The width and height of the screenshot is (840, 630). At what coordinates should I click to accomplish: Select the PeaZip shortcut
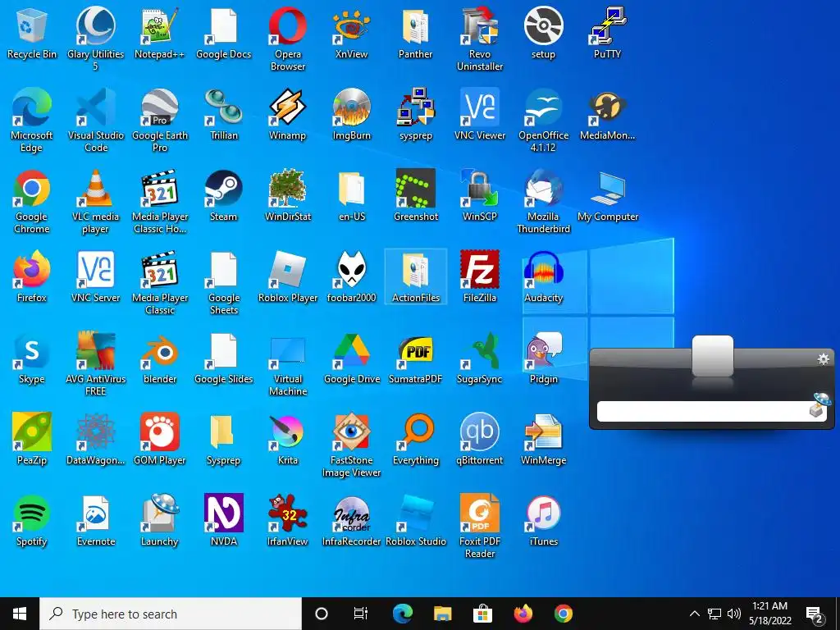click(x=32, y=440)
